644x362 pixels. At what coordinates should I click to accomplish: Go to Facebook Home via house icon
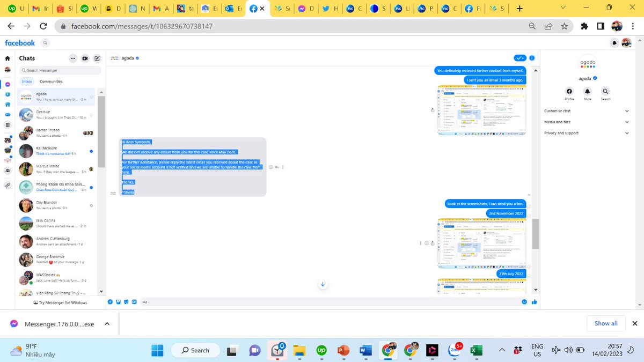click(8, 58)
